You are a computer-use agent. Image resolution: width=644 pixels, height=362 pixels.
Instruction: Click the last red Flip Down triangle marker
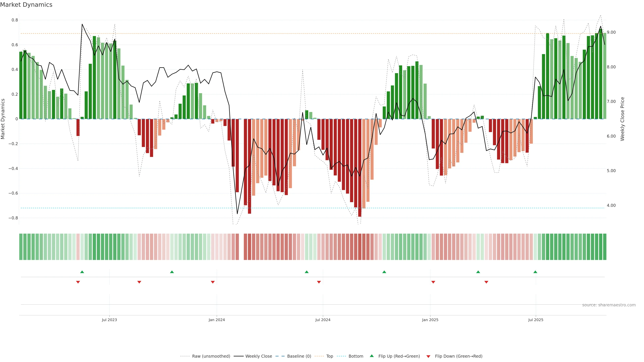click(x=486, y=282)
